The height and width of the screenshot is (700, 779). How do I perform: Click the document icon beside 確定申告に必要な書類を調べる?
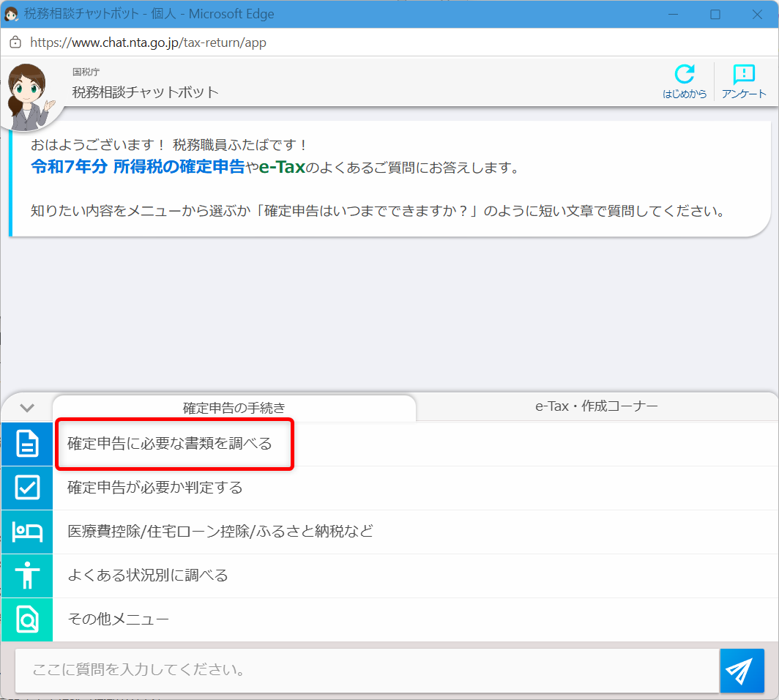pyautogui.click(x=27, y=444)
